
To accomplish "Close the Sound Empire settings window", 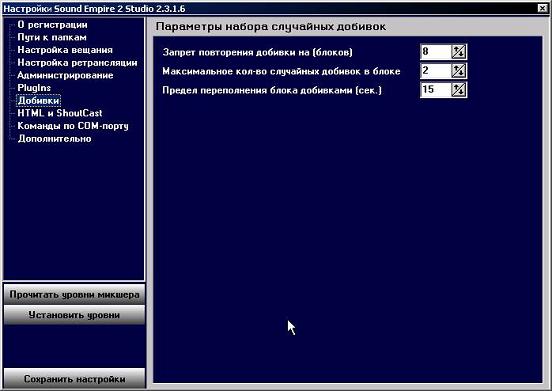I will [x=543, y=8].
